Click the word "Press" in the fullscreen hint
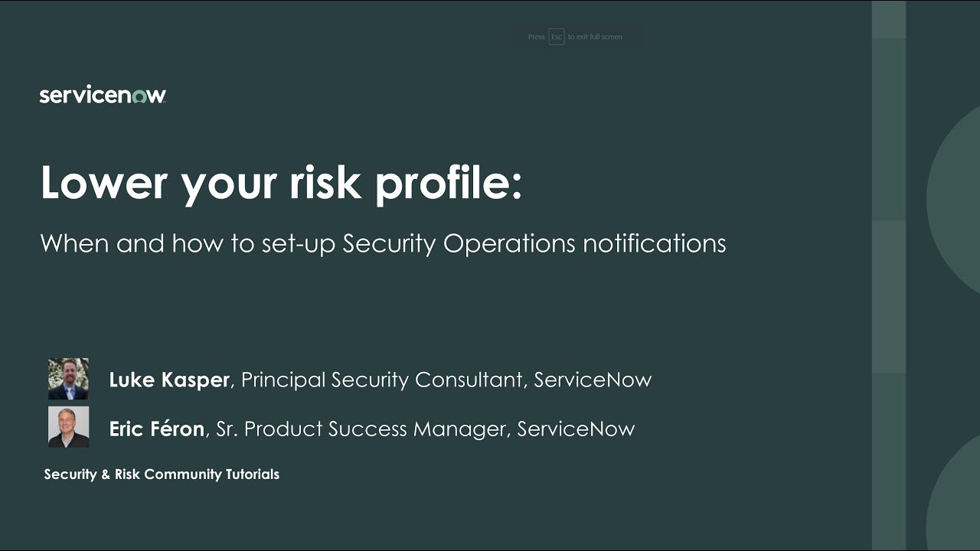Image resolution: width=980 pixels, height=551 pixels. [x=536, y=37]
